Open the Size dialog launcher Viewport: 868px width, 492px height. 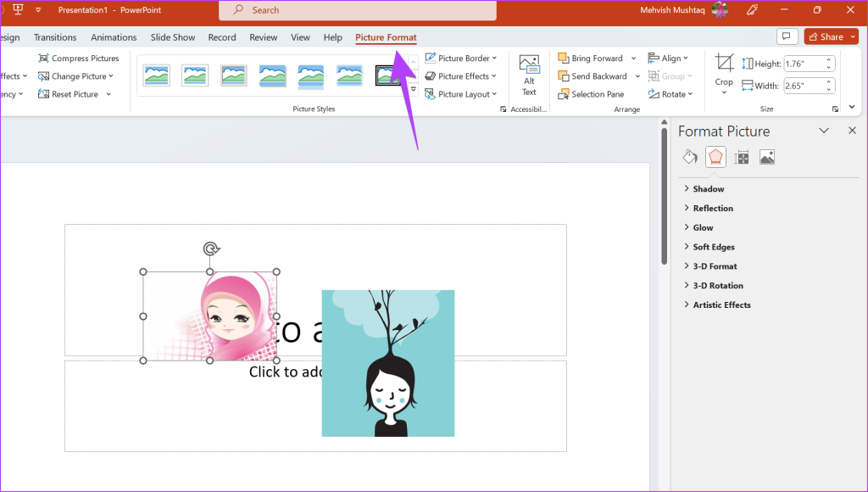[x=835, y=109]
